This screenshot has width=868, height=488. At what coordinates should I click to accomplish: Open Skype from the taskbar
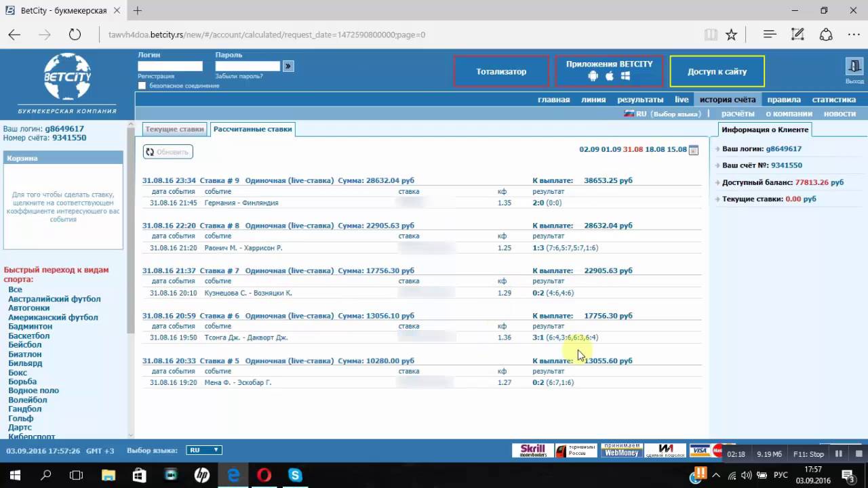(x=295, y=475)
